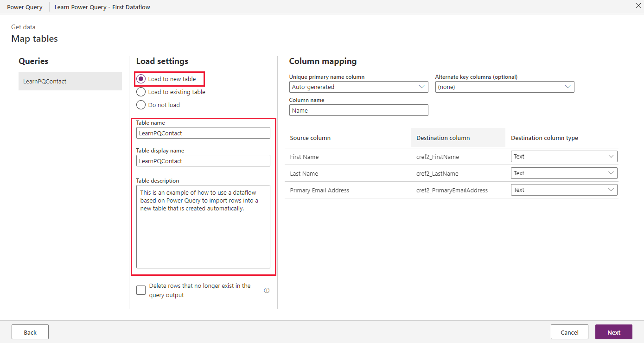
Task: Go Back to the previous step
Action: (30, 332)
